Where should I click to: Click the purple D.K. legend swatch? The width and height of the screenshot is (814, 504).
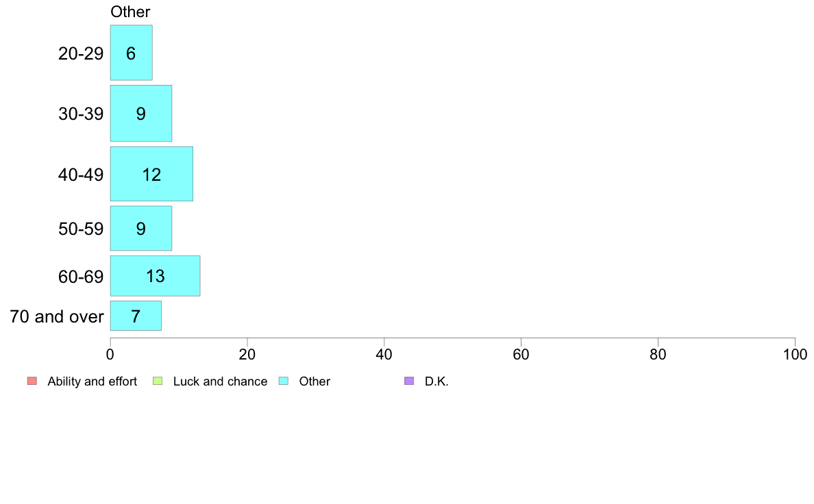pos(409,381)
